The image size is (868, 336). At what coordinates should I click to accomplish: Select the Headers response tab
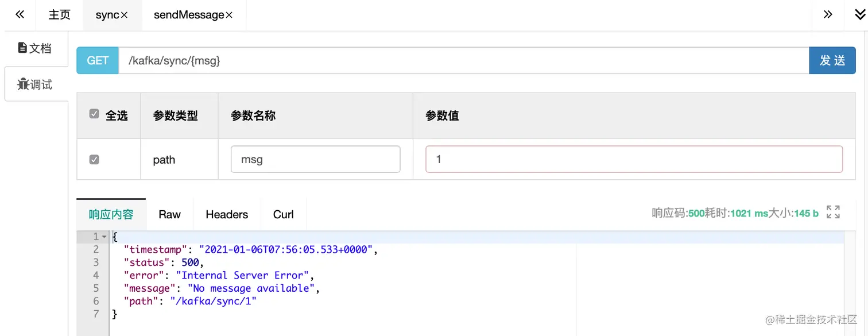click(227, 214)
